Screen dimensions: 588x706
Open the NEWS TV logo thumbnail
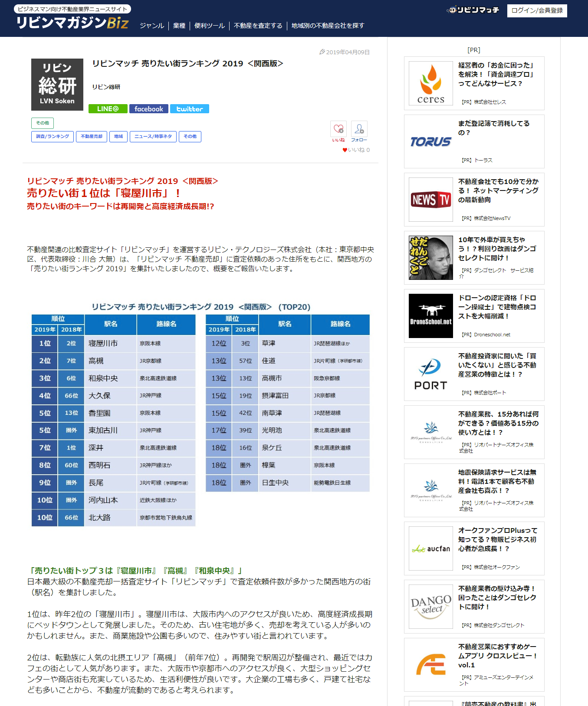[x=431, y=200]
